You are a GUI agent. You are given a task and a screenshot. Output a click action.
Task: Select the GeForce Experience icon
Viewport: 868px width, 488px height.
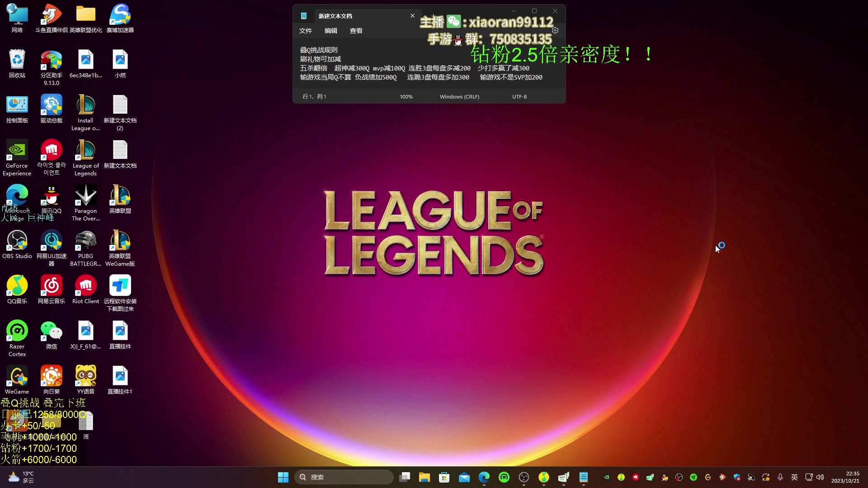[x=17, y=158]
